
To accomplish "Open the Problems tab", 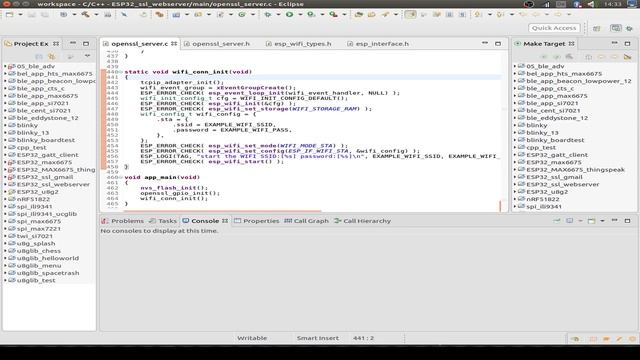I will [123, 221].
